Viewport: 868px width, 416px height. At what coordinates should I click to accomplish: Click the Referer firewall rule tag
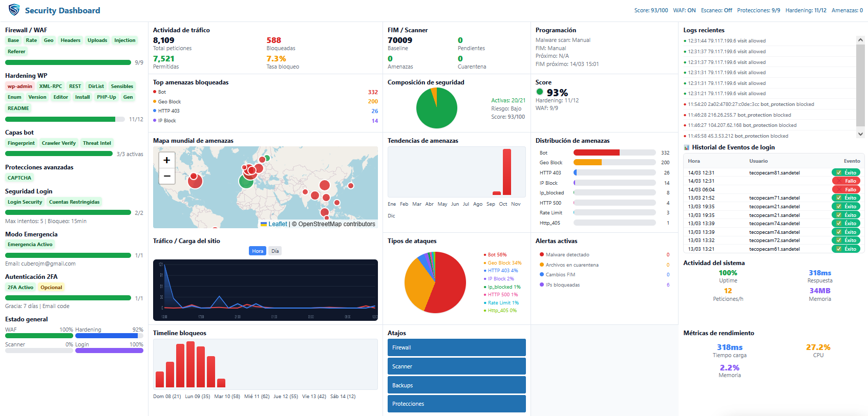[16, 52]
